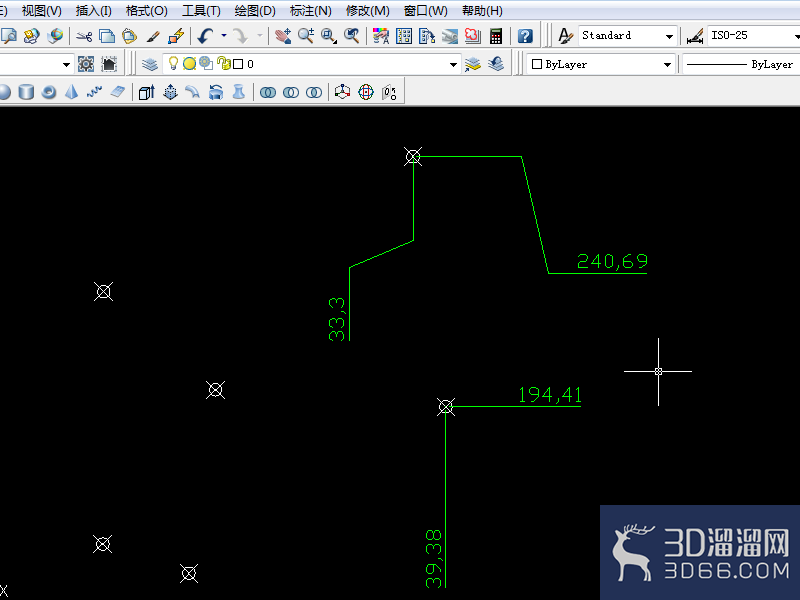
Task: Click the Layer Previous icon
Action: pos(496,64)
